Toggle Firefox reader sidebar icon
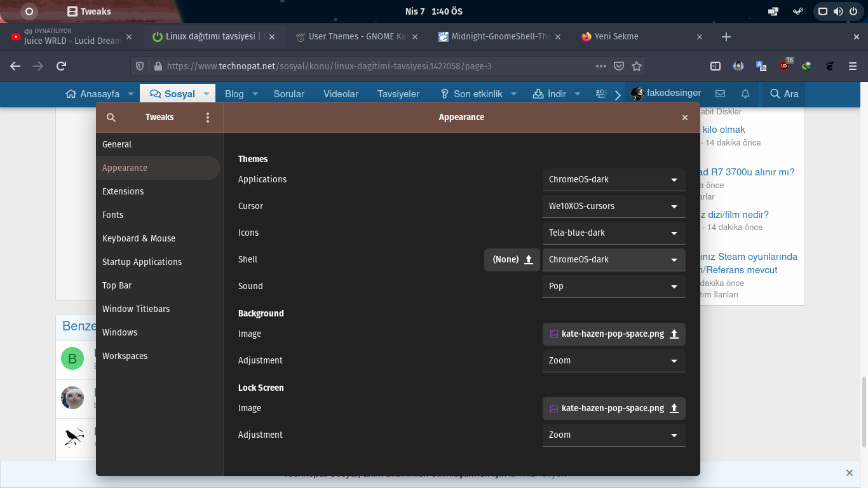The image size is (868, 488). tap(715, 66)
